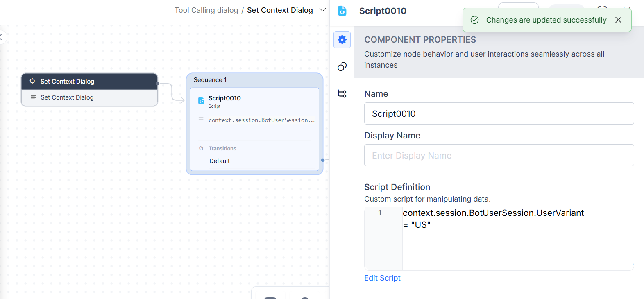Click the lines icon beside script preview
This screenshot has height=299, width=644.
(201, 119)
